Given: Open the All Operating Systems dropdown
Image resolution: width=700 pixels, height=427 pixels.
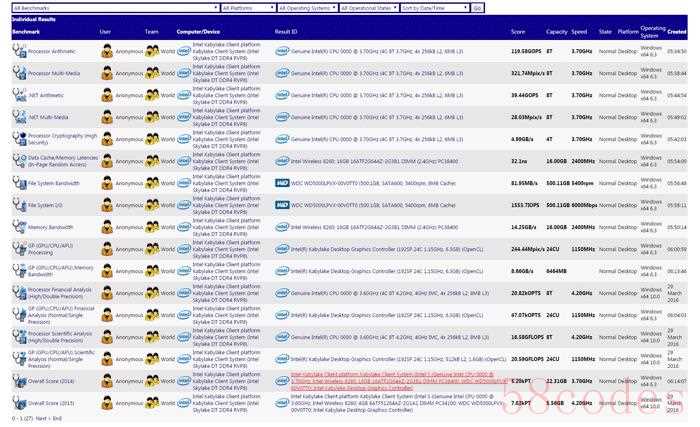Looking at the screenshot, I should click(x=307, y=8).
